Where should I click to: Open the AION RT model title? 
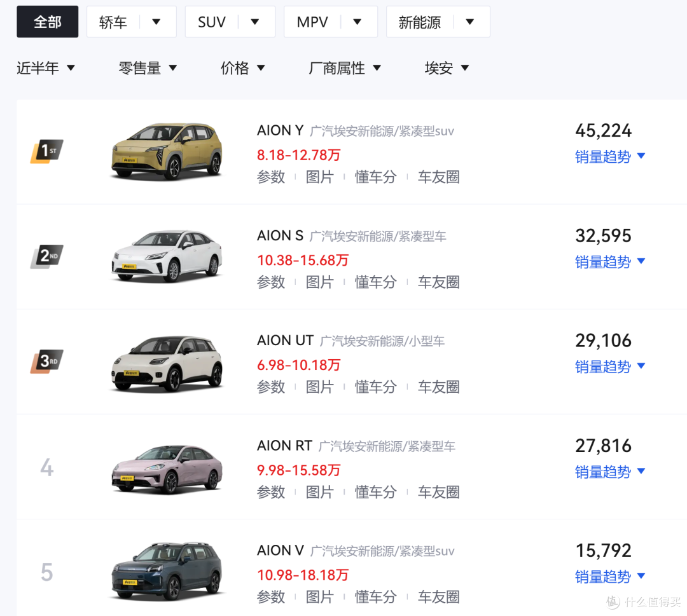point(285,445)
